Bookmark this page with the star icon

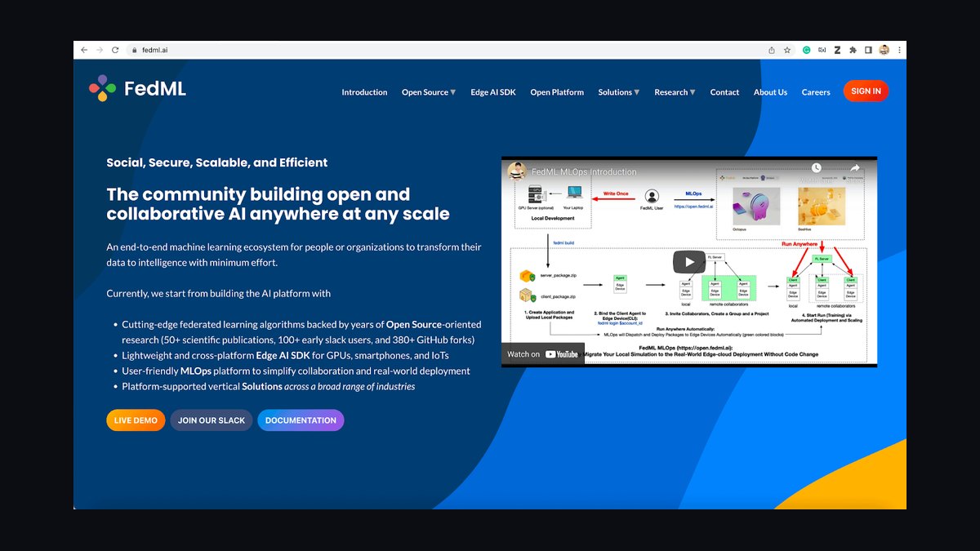[x=787, y=50]
